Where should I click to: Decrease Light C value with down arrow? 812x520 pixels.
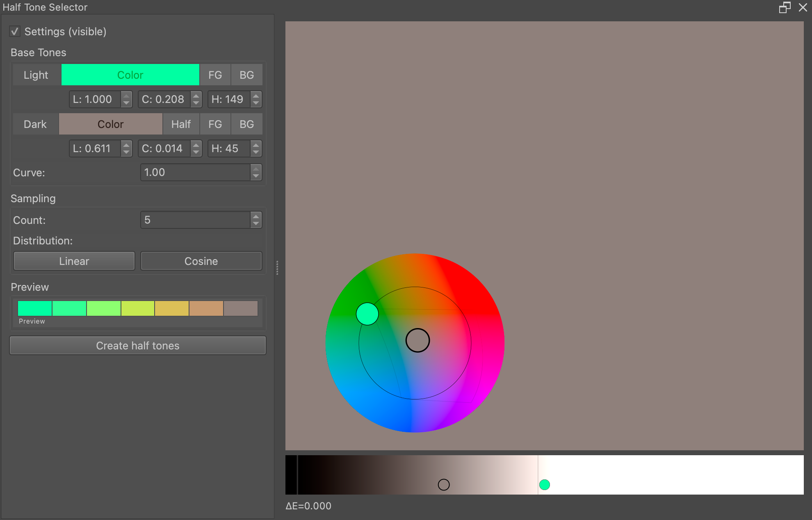[196, 103]
